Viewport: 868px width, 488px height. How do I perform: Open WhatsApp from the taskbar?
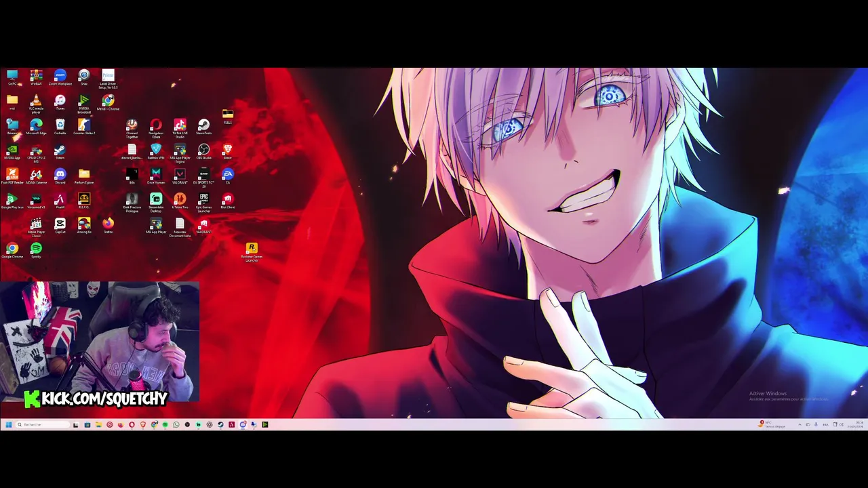pos(176,425)
